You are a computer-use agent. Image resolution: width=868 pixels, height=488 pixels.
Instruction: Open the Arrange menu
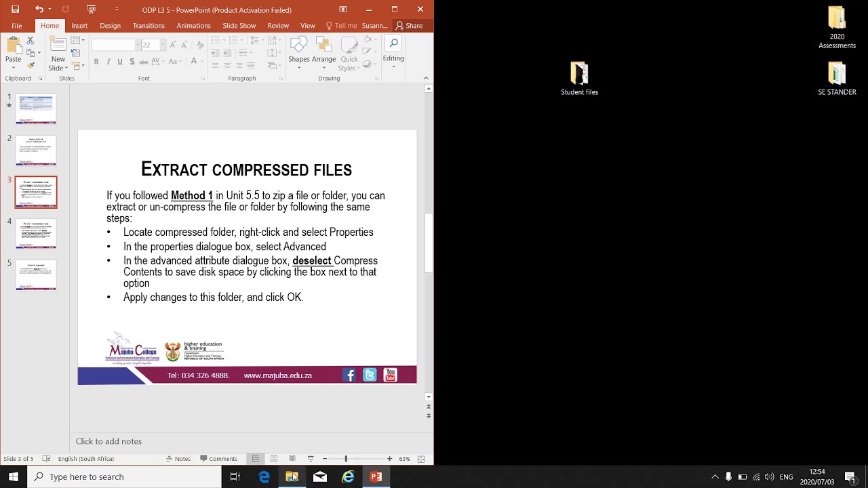(x=323, y=50)
